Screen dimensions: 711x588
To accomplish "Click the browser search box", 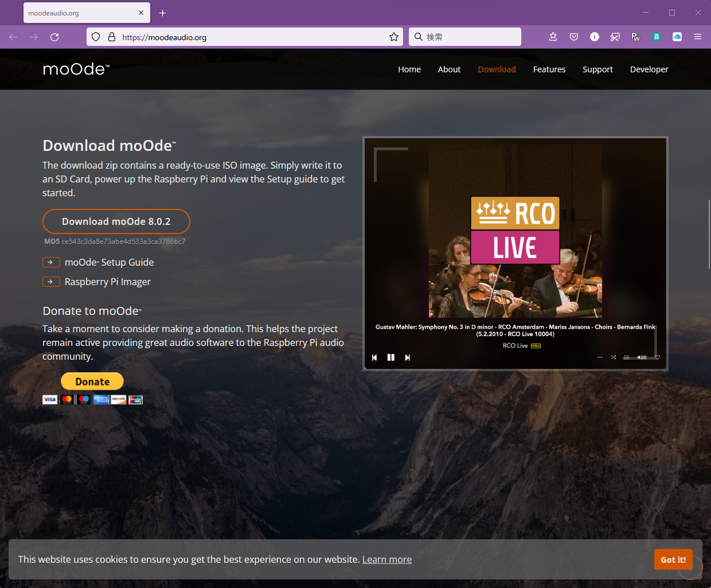I will tap(465, 37).
